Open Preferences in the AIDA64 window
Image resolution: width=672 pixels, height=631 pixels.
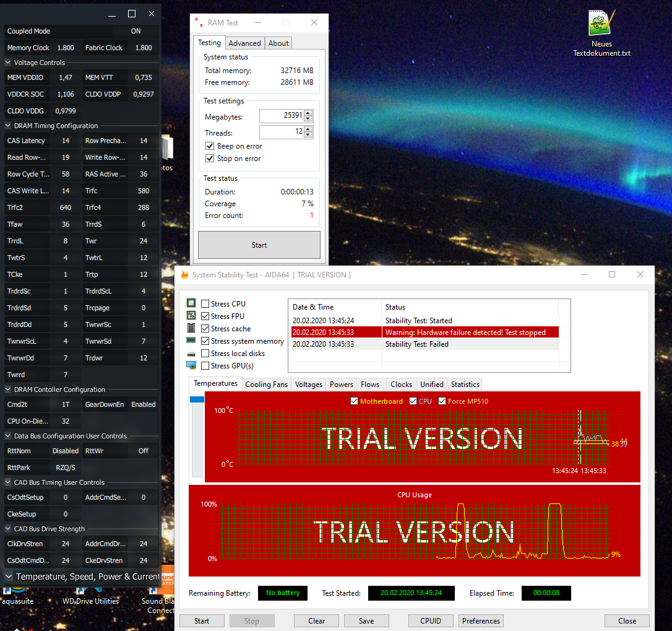(x=481, y=620)
